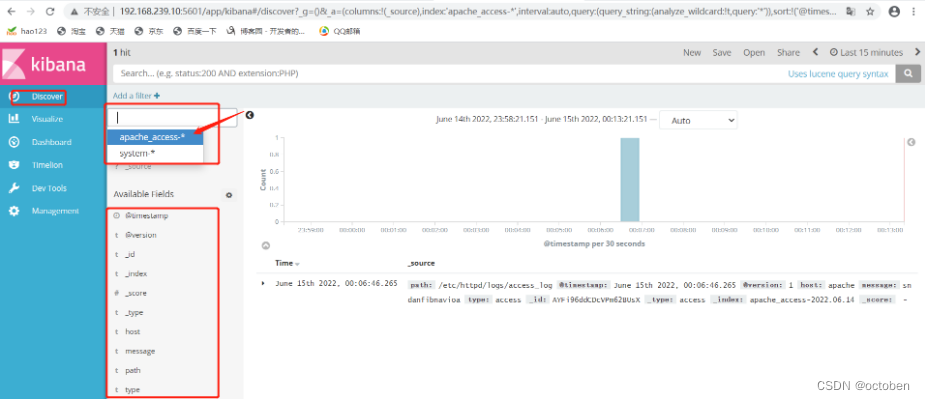This screenshot has height=400, width=925.
Task: Click the Discover compass icon
Action: (x=15, y=96)
